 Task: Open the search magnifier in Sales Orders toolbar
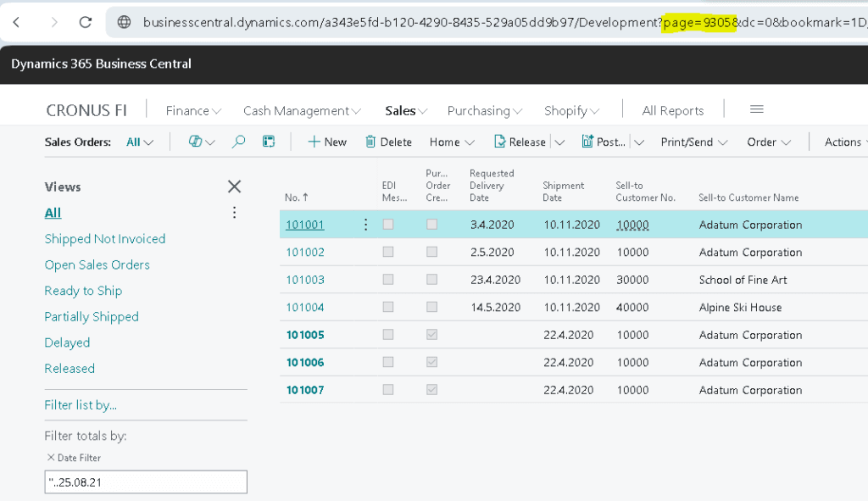pos(238,142)
